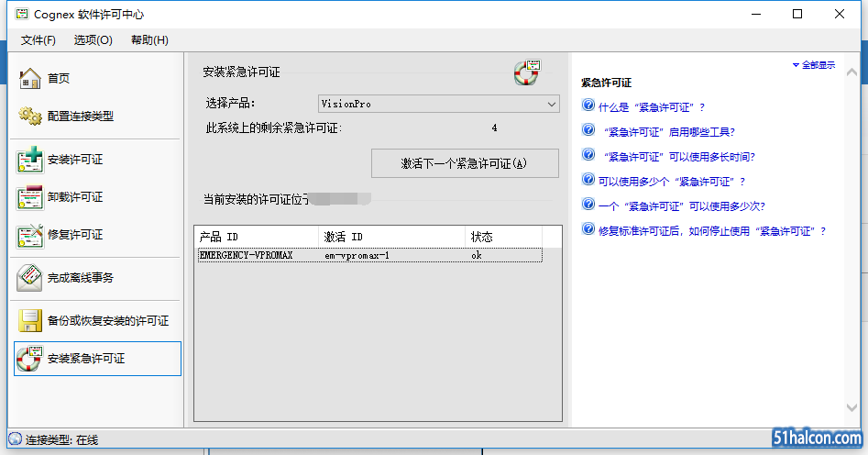Select 安装紧急许可证 in the sidebar
The width and height of the screenshot is (868, 455).
(x=97, y=359)
